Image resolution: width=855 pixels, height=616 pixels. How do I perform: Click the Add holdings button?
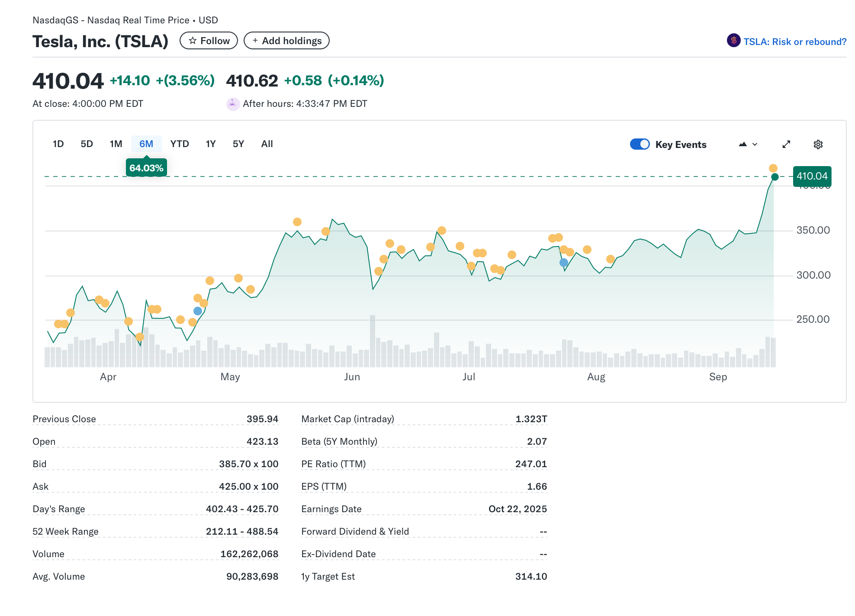[286, 41]
